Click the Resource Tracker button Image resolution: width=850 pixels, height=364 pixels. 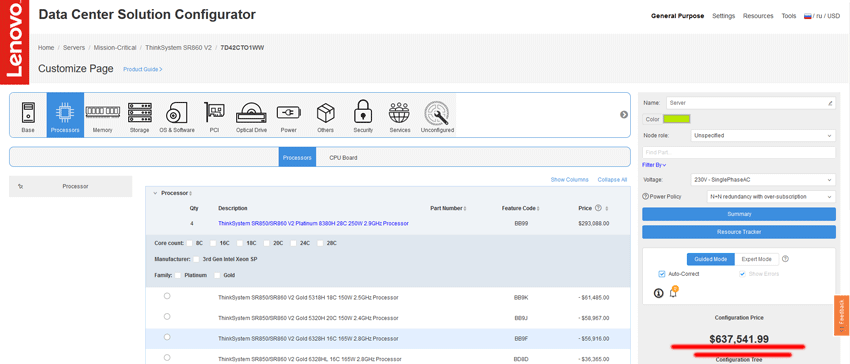pos(739,232)
